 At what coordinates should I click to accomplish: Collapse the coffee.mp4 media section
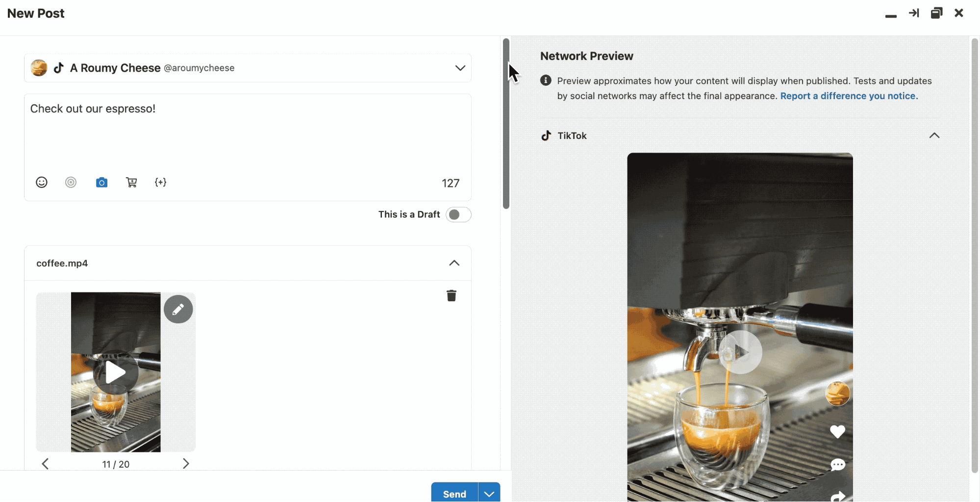(454, 263)
